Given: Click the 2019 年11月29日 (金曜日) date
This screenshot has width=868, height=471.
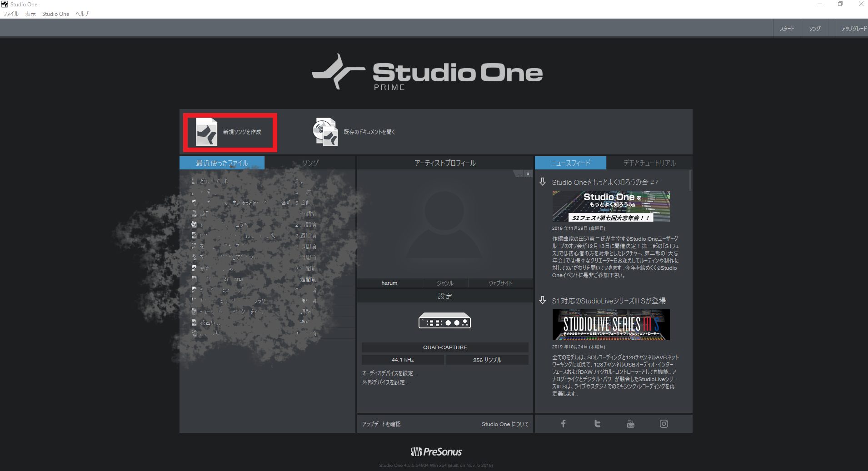Looking at the screenshot, I should [x=579, y=228].
